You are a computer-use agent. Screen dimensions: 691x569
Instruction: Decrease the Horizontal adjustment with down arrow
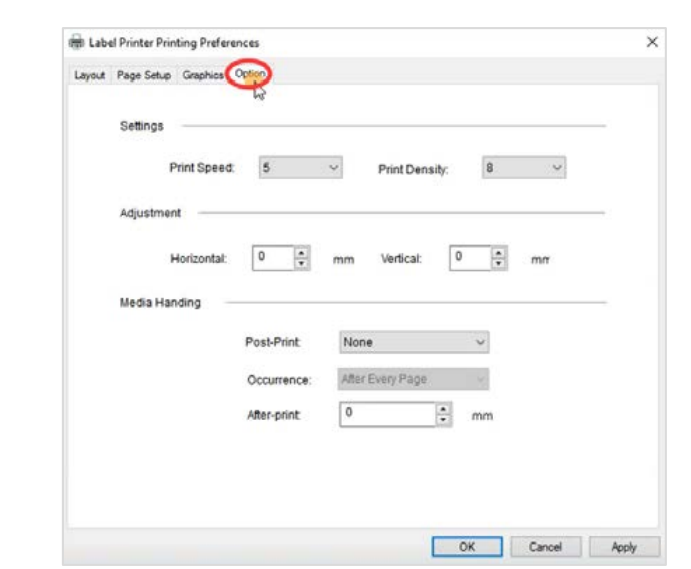(301, 264)
